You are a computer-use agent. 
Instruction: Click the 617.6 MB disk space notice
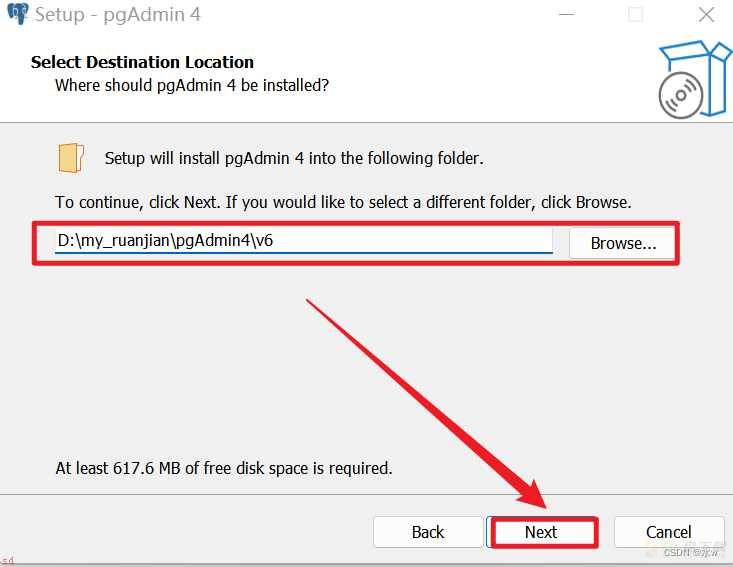pyautogui.click(x=224, y=468)
